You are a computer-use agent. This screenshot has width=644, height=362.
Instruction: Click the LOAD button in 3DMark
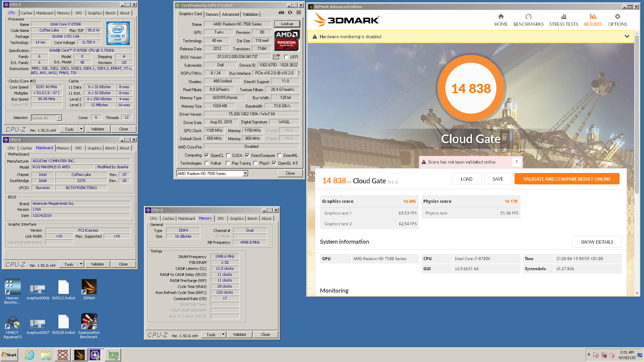(x=467, y=179)
